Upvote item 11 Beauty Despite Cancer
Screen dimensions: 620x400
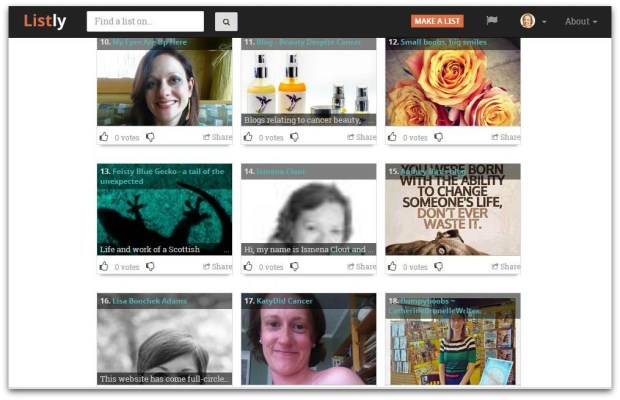click(248, 137)
